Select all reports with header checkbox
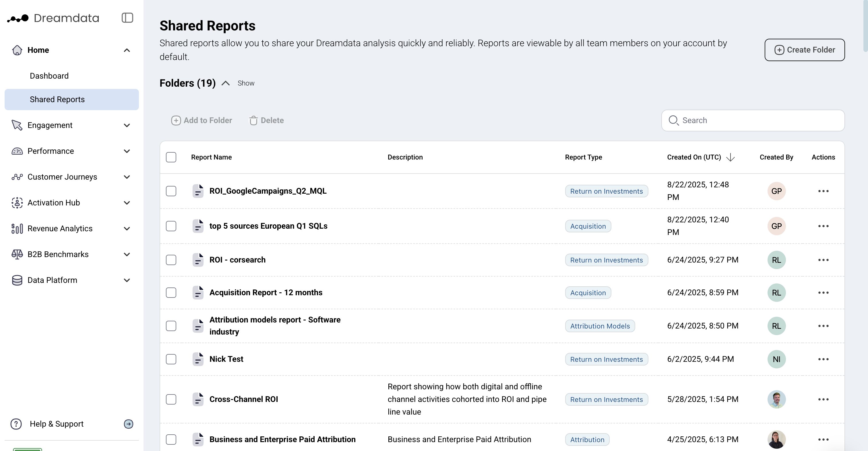The height and width of the screenshot is (451, 868). (x=171, y=157)
